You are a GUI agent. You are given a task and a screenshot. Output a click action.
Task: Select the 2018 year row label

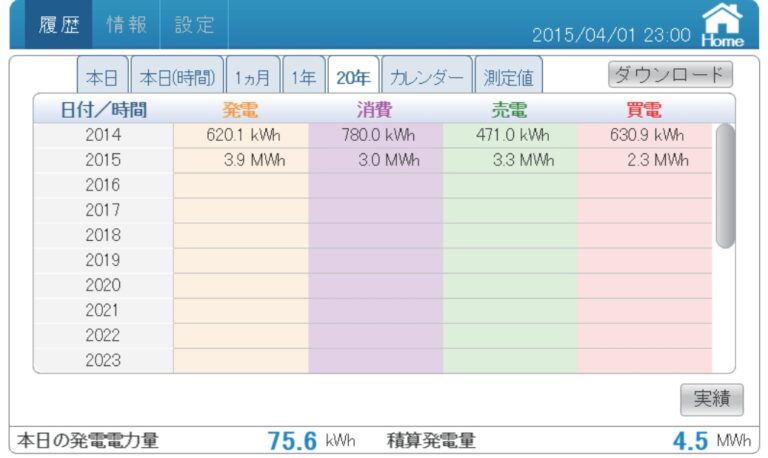click(x=103, y=235)
